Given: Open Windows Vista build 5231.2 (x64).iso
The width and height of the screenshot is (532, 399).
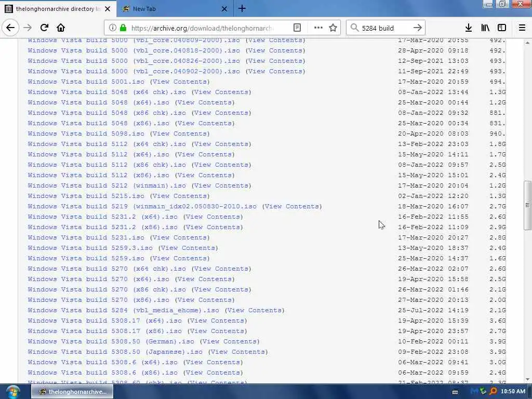Looking at the screenshot, I should click(103, 217).
